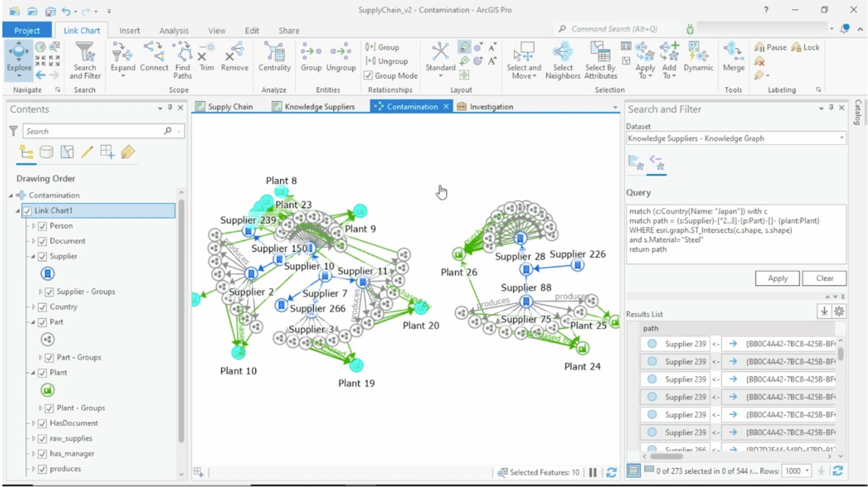Toggle Plant layer checkbox
Screen dimensions: 868x487
pyautogui.click(x=42, y=373)
